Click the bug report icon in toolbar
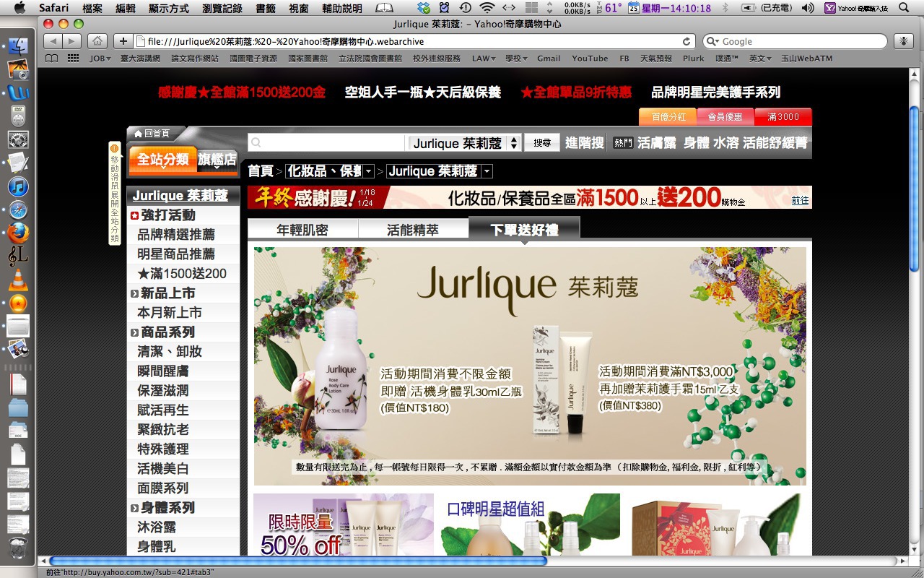The height and width of the screenshot is (578, 924). (x=902, y=41)
